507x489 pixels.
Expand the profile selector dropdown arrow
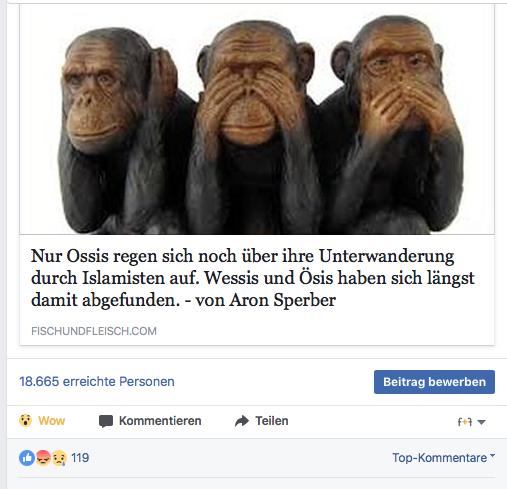[481, 422]
